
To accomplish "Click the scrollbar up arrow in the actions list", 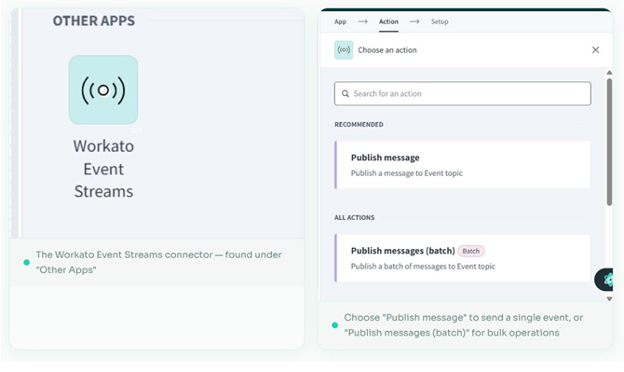I will tap(609, 73).
